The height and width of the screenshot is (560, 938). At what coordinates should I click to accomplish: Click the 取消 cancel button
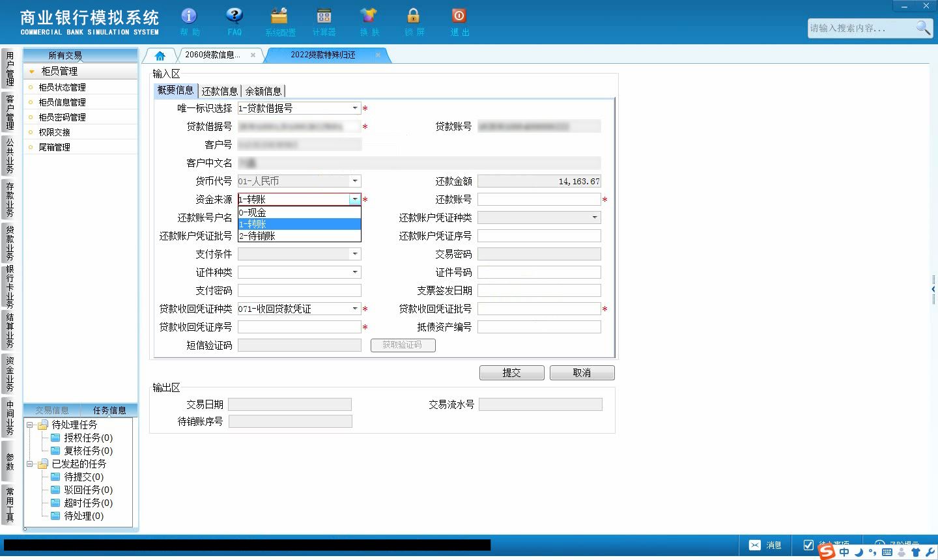pyautogui.click(x=582, y=372)
